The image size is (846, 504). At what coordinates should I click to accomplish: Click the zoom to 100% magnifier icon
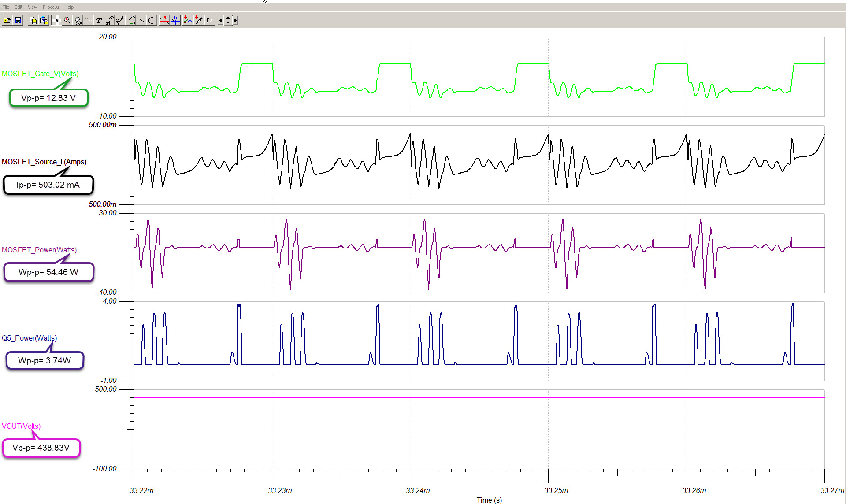point(78,20)
